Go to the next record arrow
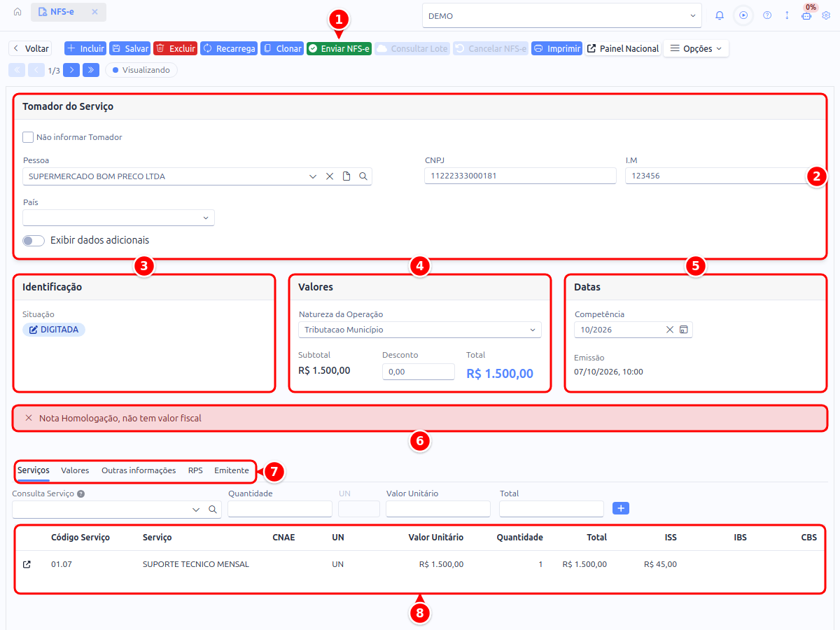 [71, 70]
